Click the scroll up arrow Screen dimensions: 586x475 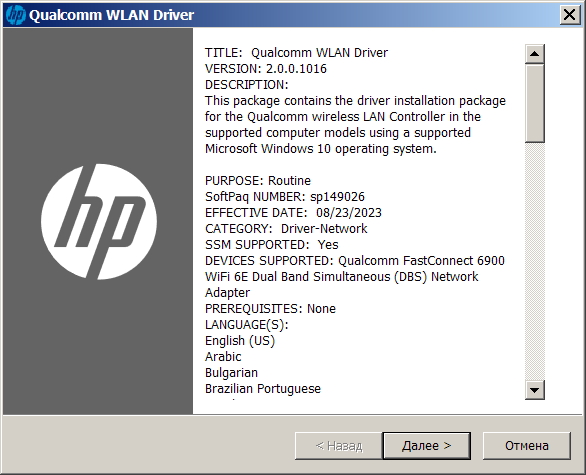click(x=534, y=54)
